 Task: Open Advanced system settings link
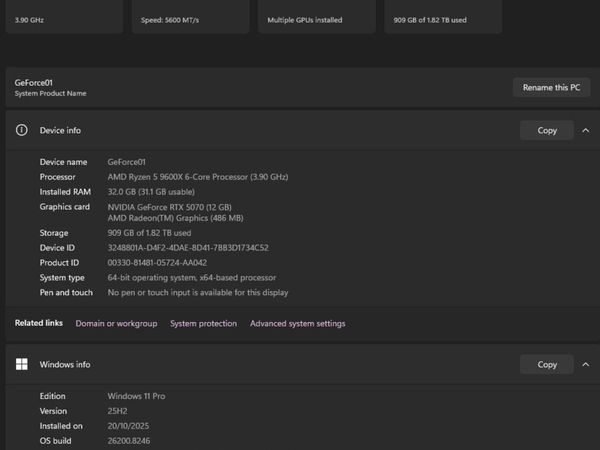pos(298,324)
